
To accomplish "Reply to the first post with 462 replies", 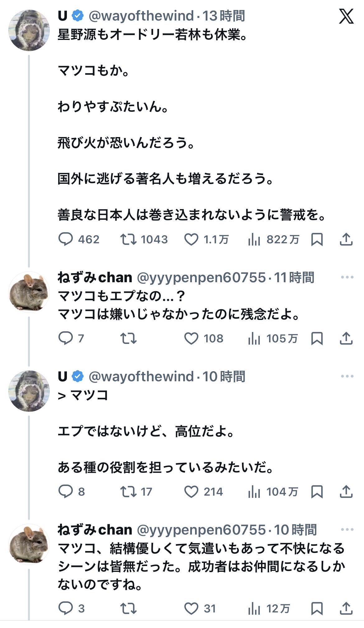I will [x=66, y=239].
